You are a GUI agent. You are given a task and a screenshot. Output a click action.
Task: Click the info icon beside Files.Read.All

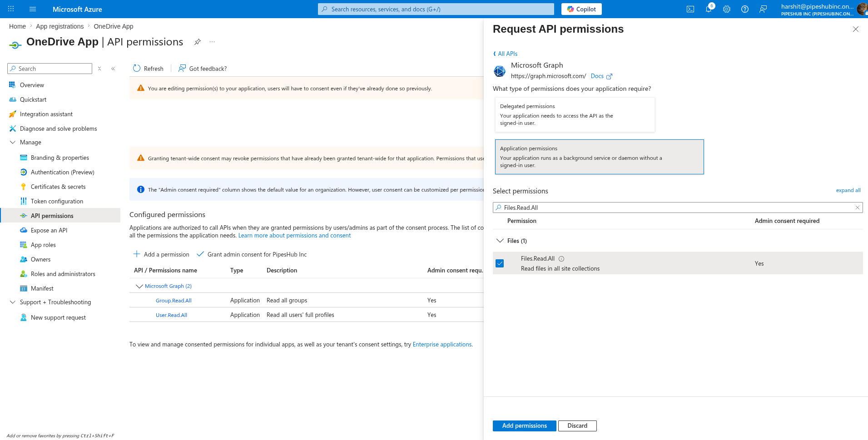561,259
